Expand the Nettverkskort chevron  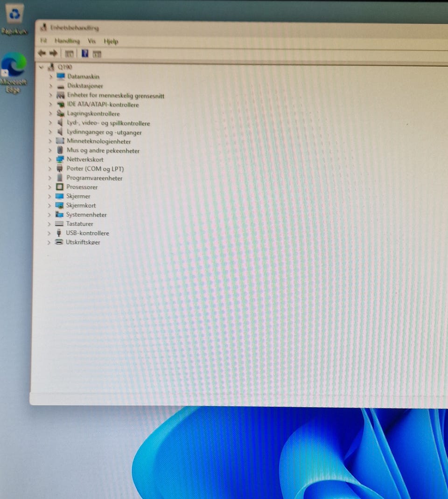click(x=49, y=159)
